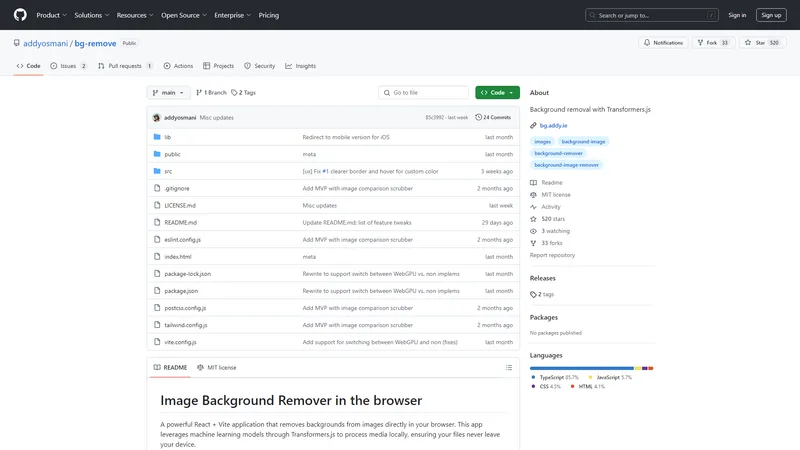Click the eye icon beside 3 watching
This screenshot has height=450, width=800.
pos(533,231)
